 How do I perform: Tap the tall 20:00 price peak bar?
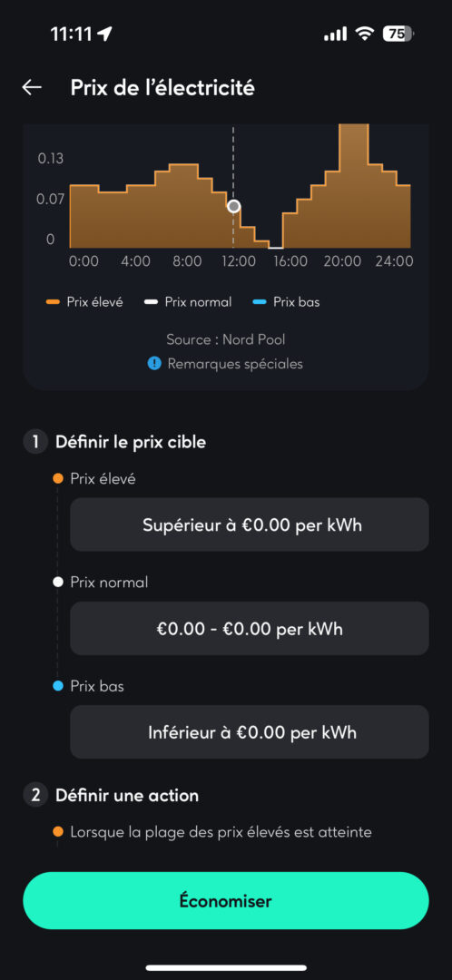[354, 186]
